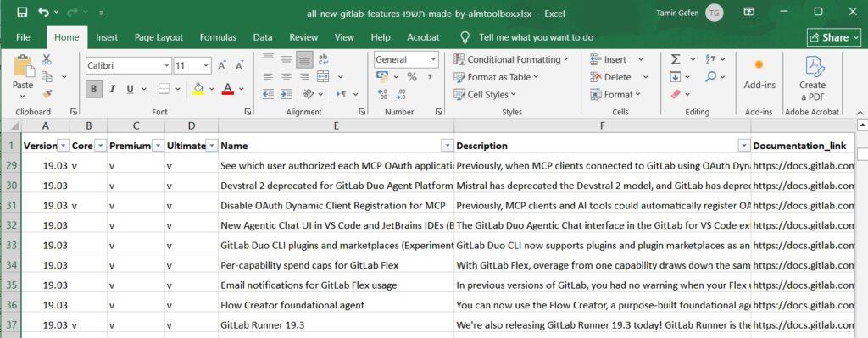
Task: Click the Fill down-arrow icon in Editing
Action: [x=676, y=77]
